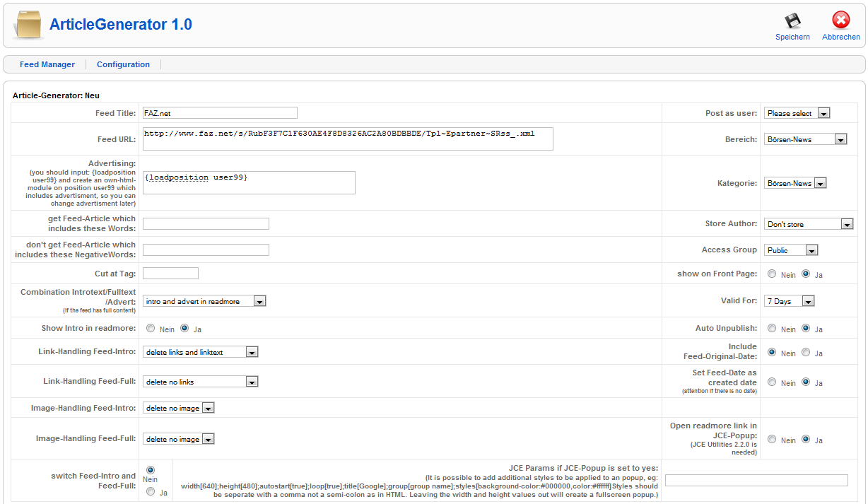Click the Cut at Tag field
Image resolution: width=868 pixels, height=504 pixels.
[x=170, y=273]
